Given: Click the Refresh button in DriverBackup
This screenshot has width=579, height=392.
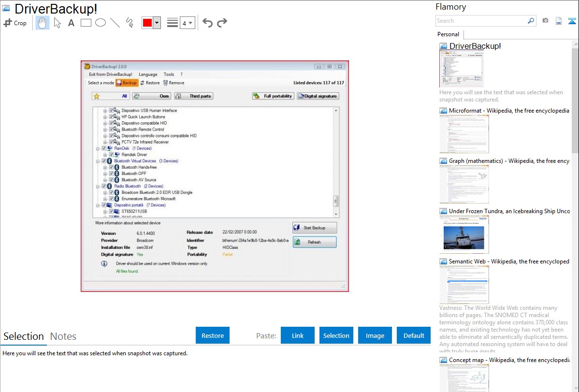Looking at the screenshot, I should pos(315,242).
